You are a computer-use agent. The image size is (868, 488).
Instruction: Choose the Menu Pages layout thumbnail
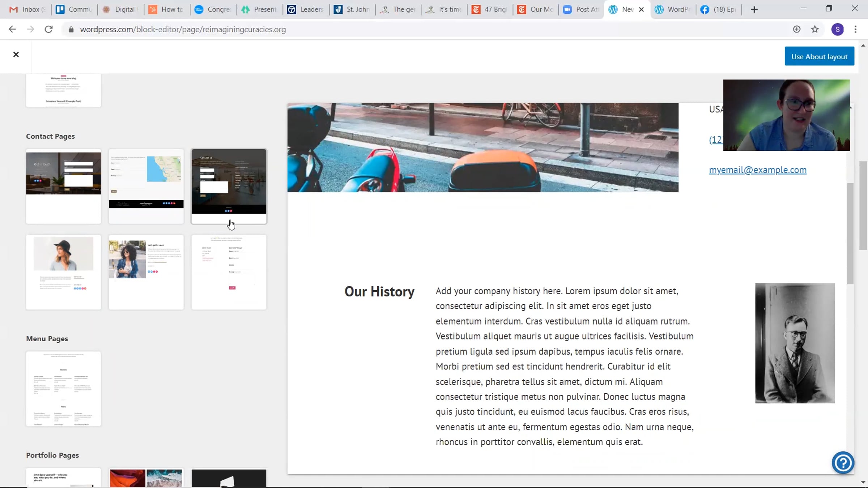tap(63, 389)
